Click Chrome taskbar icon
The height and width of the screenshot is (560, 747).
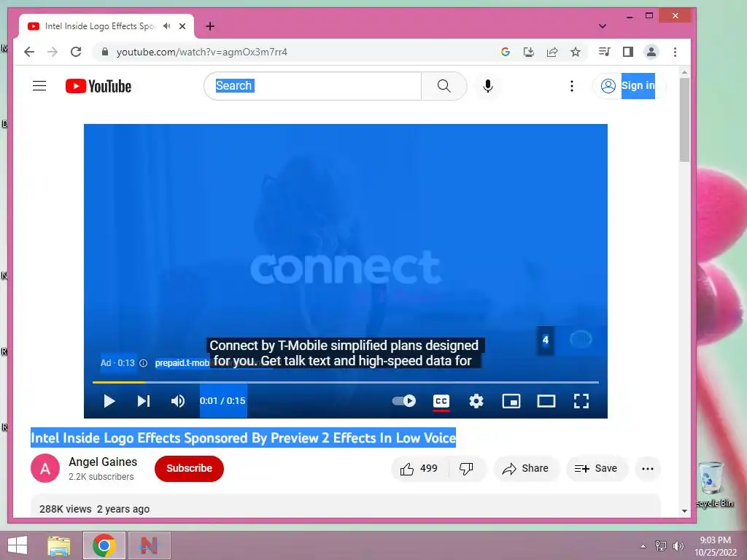point(104,545)
